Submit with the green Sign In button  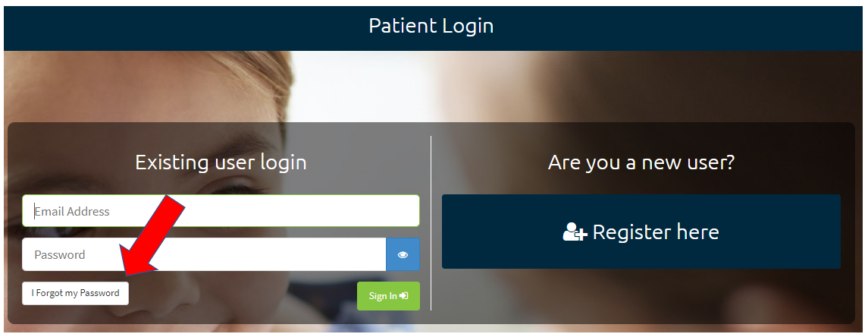click(388, 296)
